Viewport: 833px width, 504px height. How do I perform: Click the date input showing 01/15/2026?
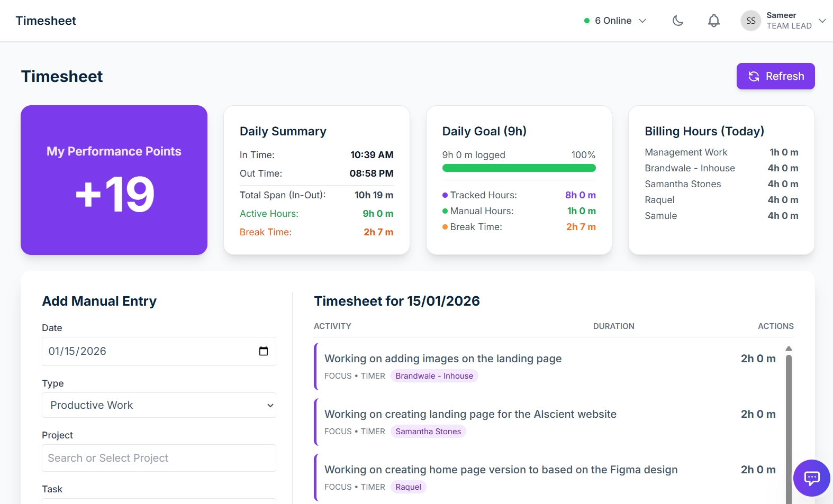[x=148, y=351]
